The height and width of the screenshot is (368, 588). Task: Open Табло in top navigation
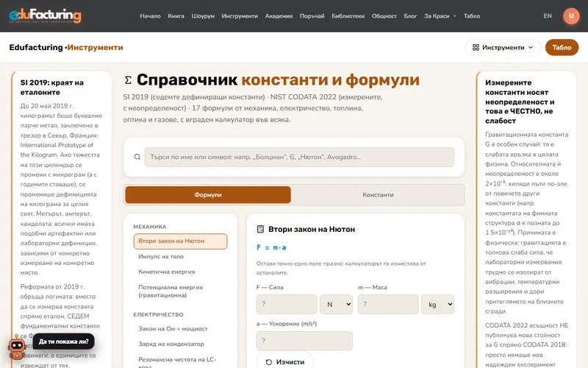[x=472, y=15]
